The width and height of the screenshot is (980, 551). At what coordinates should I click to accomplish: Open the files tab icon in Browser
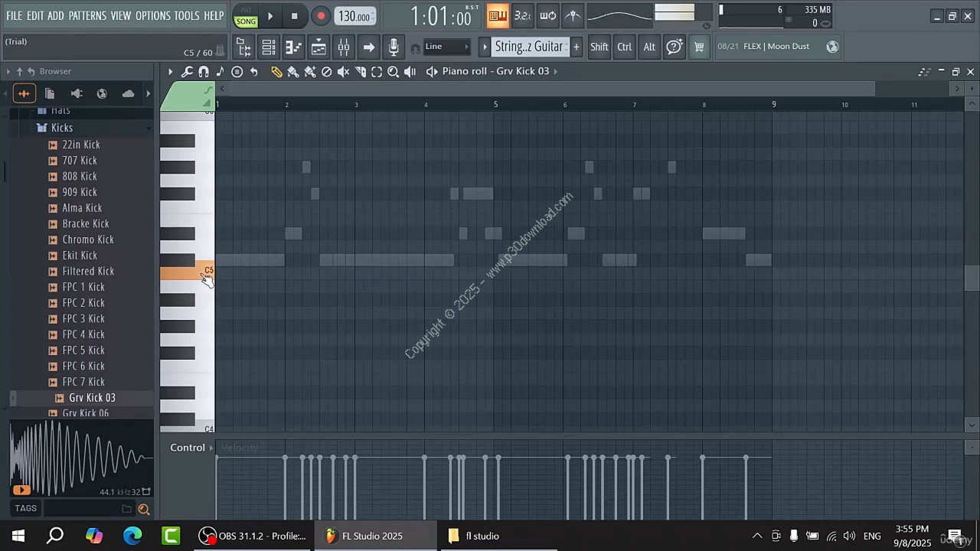pyautogui.click(x=50, y=93)
